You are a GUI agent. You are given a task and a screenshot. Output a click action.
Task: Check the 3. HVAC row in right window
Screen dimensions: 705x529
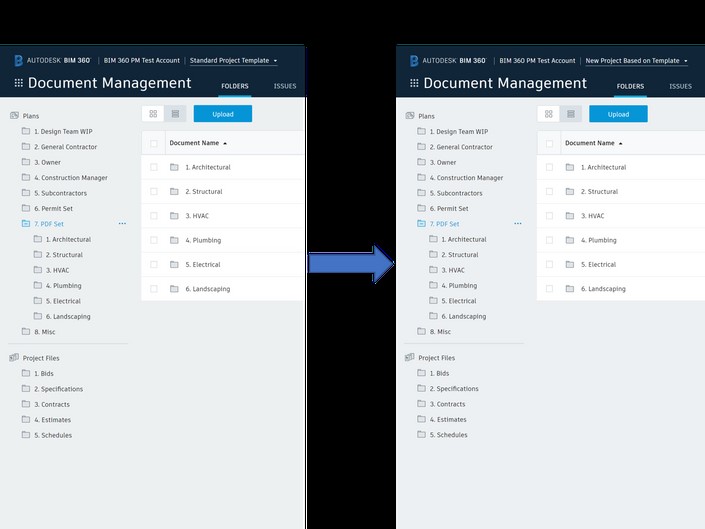pos(549,215)
